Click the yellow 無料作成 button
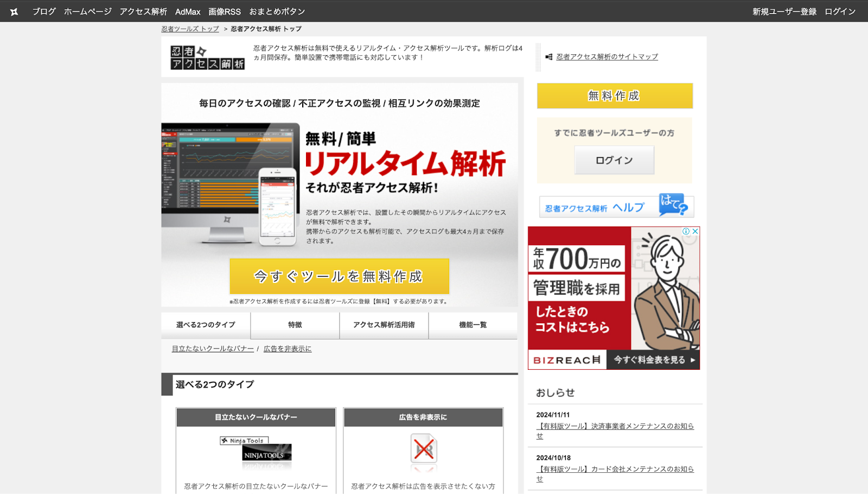Screen dimensions: 868x494 click(x=615, y=96)
